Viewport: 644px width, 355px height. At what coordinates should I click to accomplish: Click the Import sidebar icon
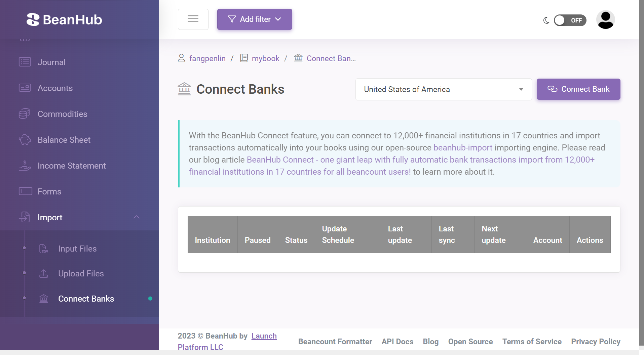25,217
